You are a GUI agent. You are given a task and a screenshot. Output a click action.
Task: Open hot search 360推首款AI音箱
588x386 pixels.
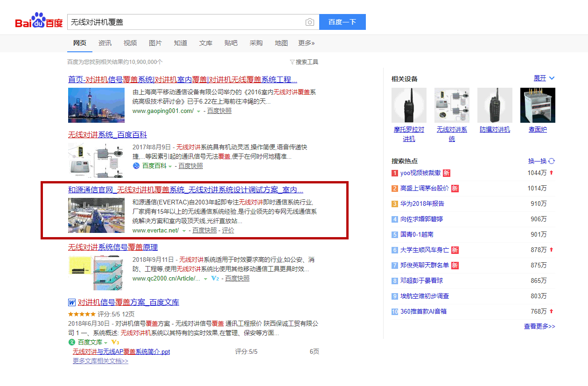(x=423, y=311)
